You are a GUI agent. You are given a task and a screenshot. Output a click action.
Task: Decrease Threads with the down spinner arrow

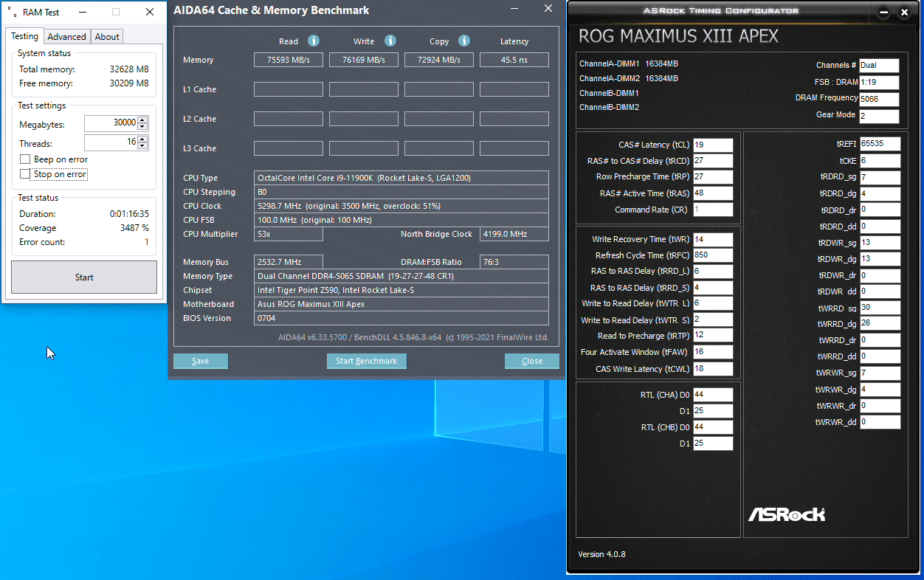tap(142, 146)
